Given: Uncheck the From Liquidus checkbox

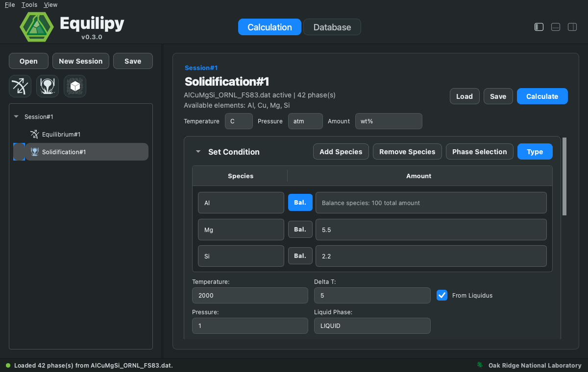Looking at the screenshot, I should (x=442, y=295).
